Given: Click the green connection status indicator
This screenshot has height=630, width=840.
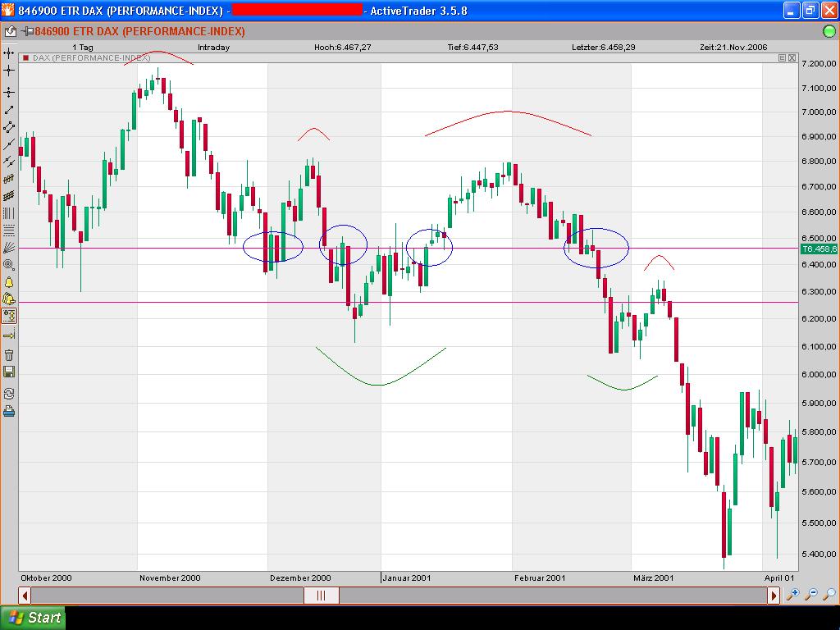Looking at the screenshot, I should [x=829, y=32].
